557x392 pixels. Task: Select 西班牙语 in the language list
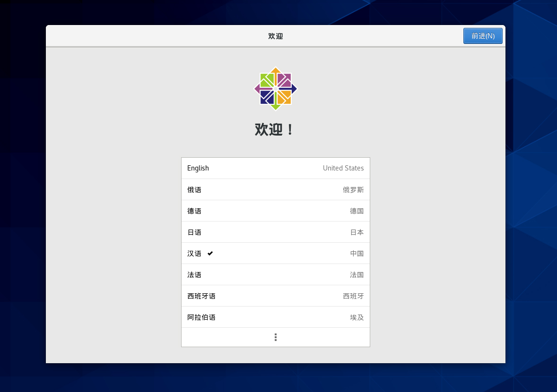201,296
